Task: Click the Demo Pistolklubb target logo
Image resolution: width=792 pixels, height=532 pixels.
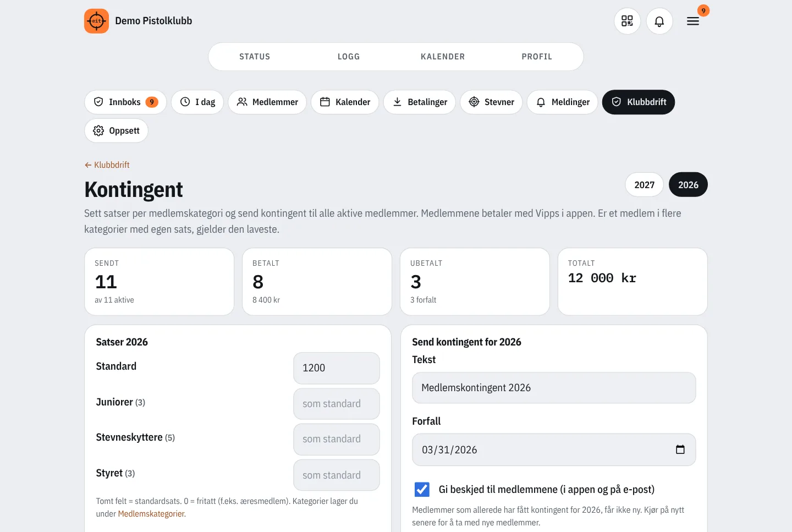Action: click(96, 21)
